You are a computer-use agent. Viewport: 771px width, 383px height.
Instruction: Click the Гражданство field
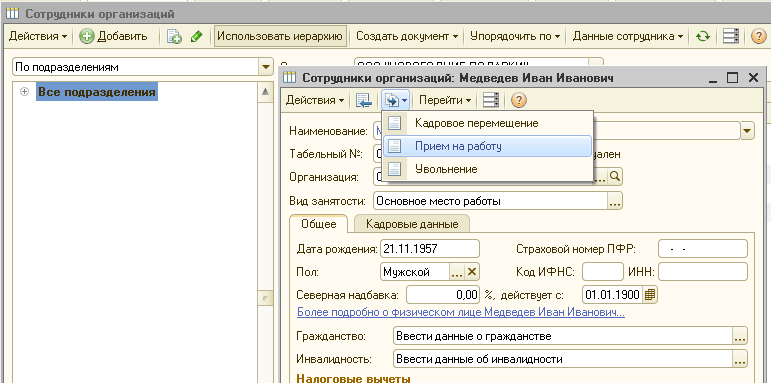coord(563,336)
